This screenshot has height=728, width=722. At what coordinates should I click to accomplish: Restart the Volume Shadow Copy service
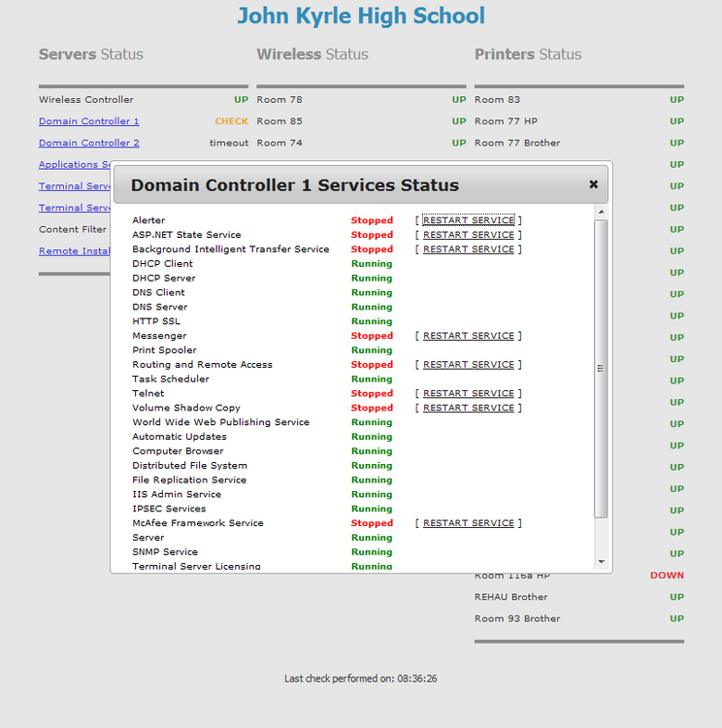tap(469, 407)
